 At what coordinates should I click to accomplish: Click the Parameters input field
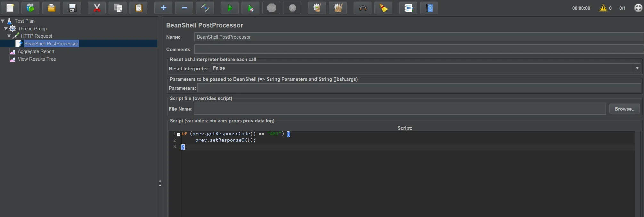point(419,88)
